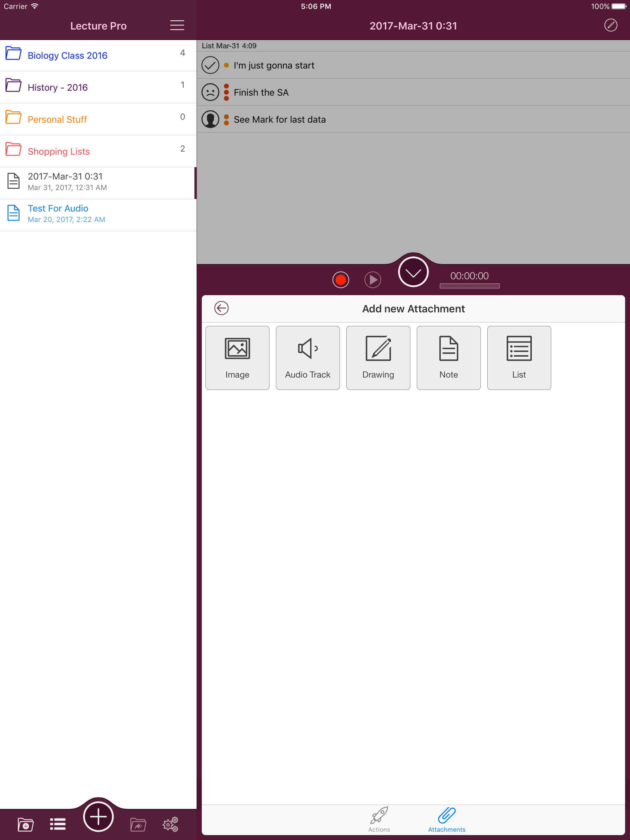This screenshot has height=840, width=630.
Task: Click the back arrow in attachment panel
Action: point(221,308)
